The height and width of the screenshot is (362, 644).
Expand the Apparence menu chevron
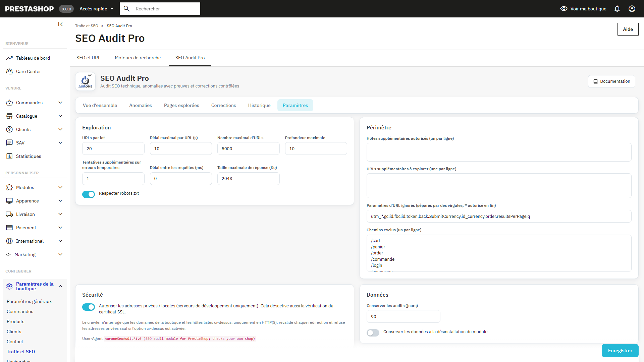[x=60, y=201]
